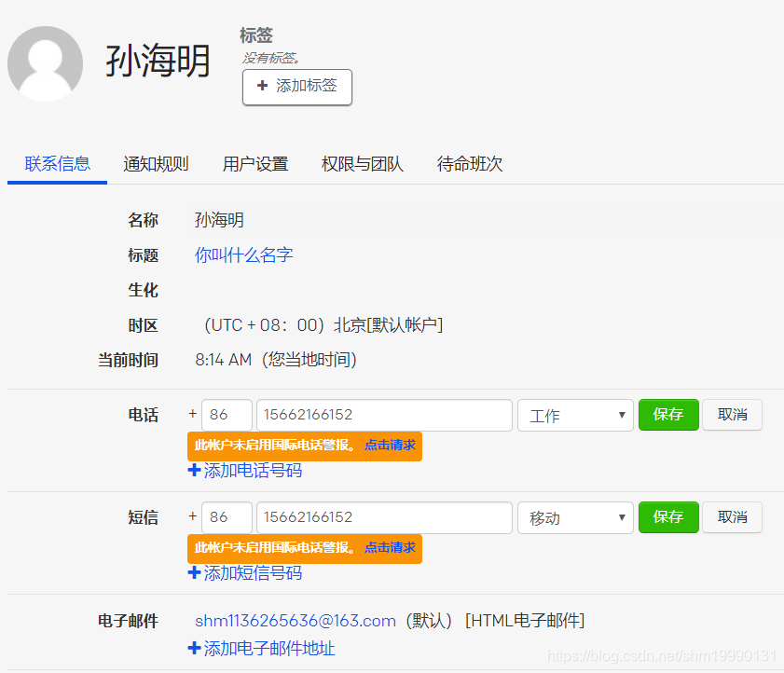The width and height of the screenshot is (784, 673).
Task: Open the 移动 SMS type dropdown
Action: click(x=575, y=517)
